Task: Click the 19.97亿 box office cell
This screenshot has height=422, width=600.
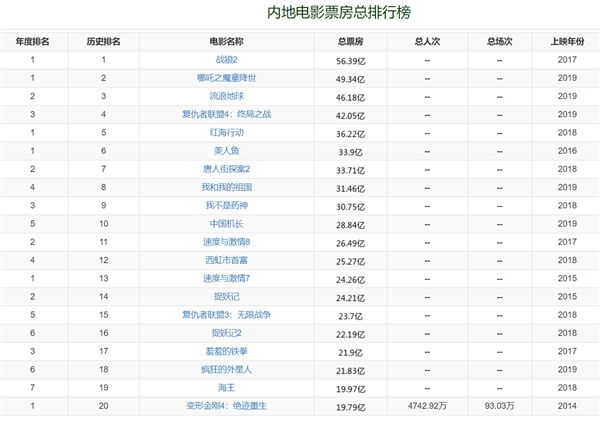Action: coord(351,389)
